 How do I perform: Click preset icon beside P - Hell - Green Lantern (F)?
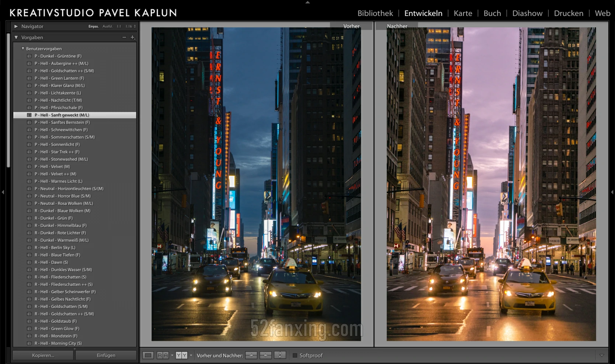pyautogui.click(x=29, y=78)
